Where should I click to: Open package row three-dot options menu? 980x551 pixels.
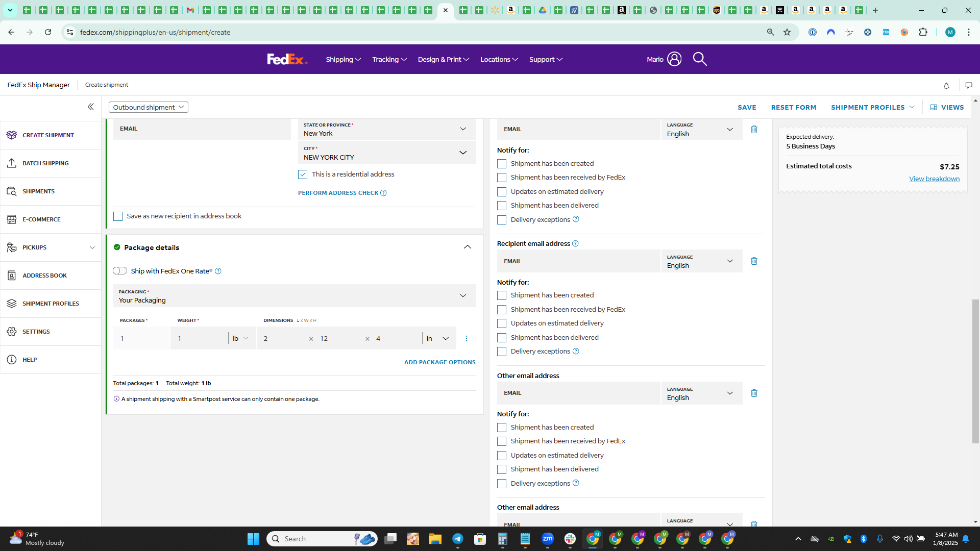(467, 338)
